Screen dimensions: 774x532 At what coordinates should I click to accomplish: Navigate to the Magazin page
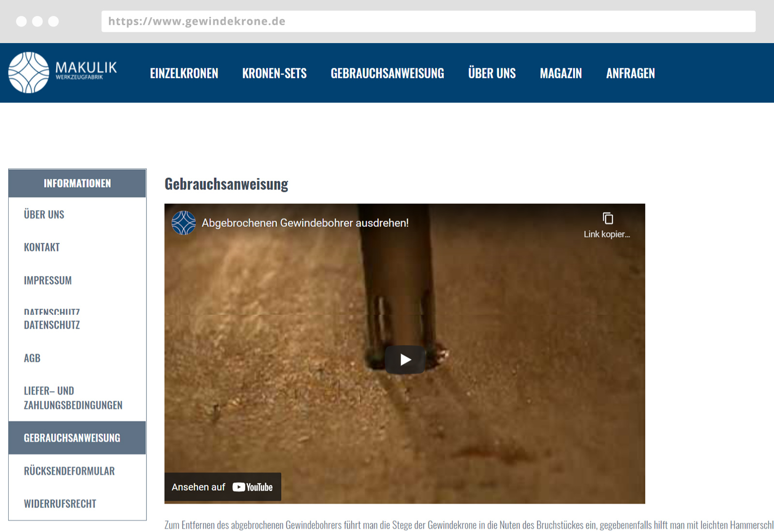coord(561,74)
